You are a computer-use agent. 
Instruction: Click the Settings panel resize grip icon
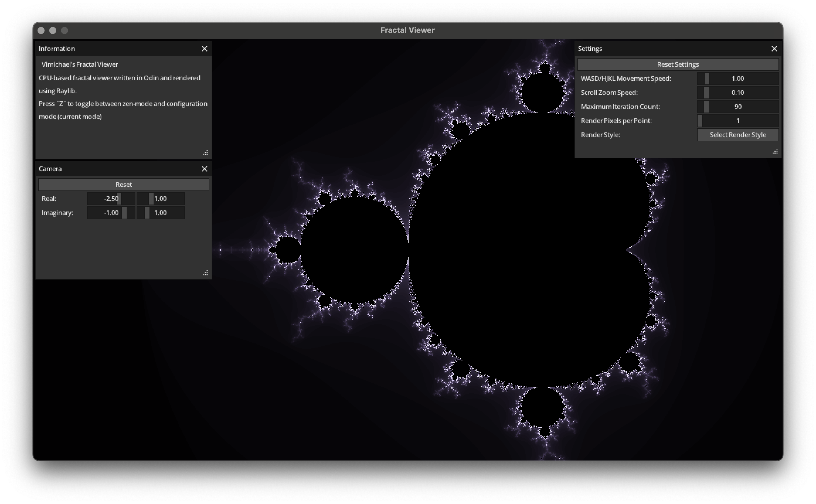coord(775,152)
